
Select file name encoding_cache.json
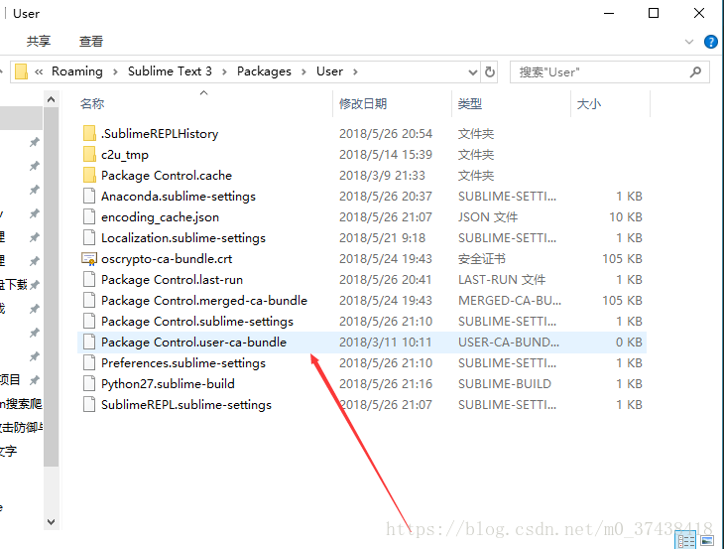point(160,217)
